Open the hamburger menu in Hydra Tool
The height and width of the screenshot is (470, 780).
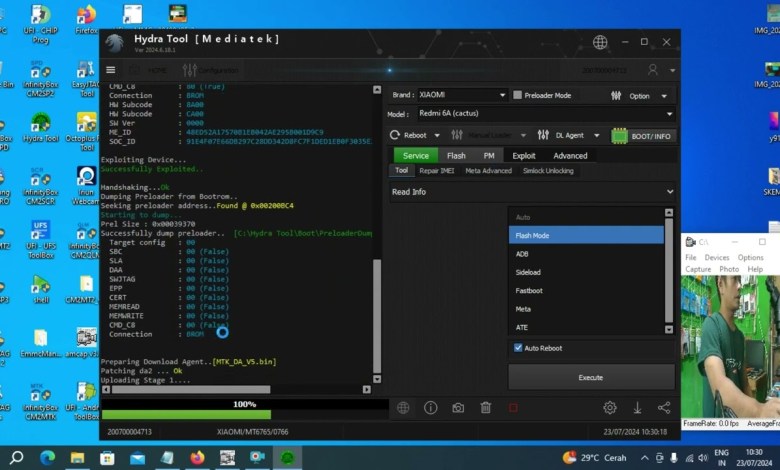[x=111, y=70]
